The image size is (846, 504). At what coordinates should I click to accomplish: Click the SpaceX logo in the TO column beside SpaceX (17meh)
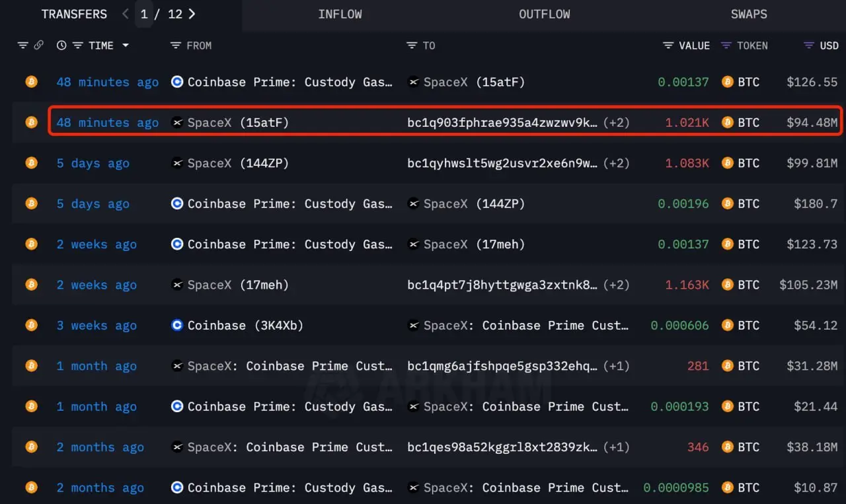click(x=414, y=244)
